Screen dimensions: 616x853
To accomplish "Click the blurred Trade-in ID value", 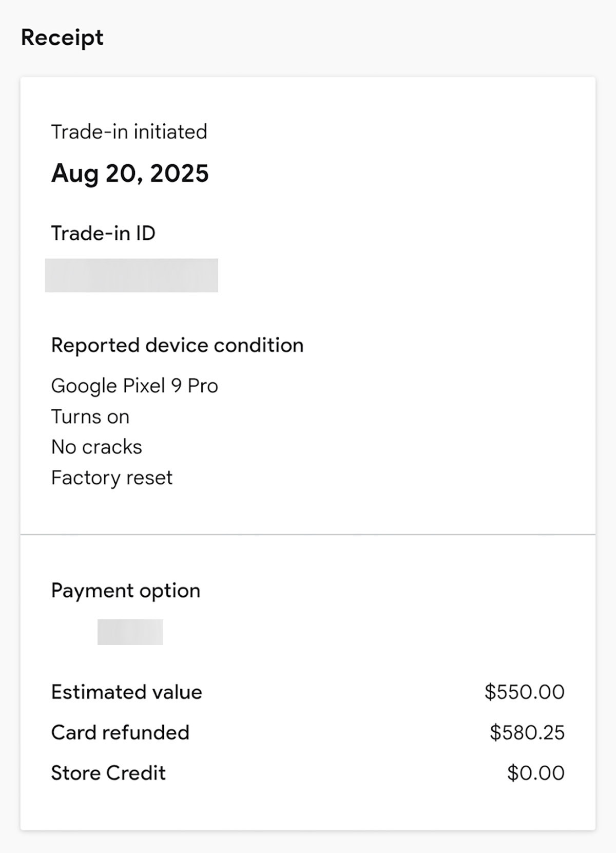I will pos(131,275).
